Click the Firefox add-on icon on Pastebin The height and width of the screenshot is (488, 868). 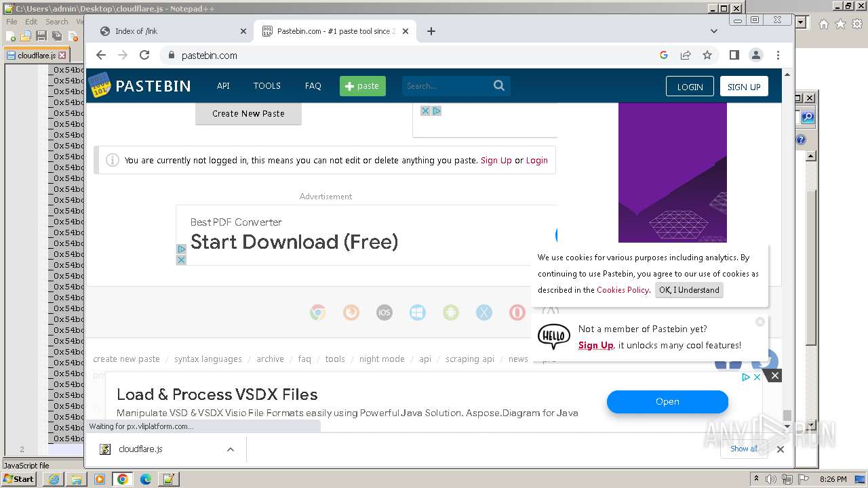point(351,312)
